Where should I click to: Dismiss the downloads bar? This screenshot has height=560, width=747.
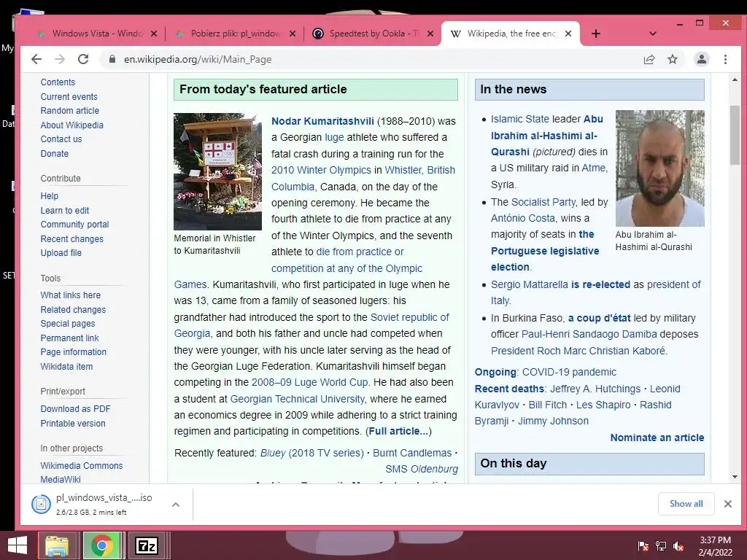(x=727, y=504)
